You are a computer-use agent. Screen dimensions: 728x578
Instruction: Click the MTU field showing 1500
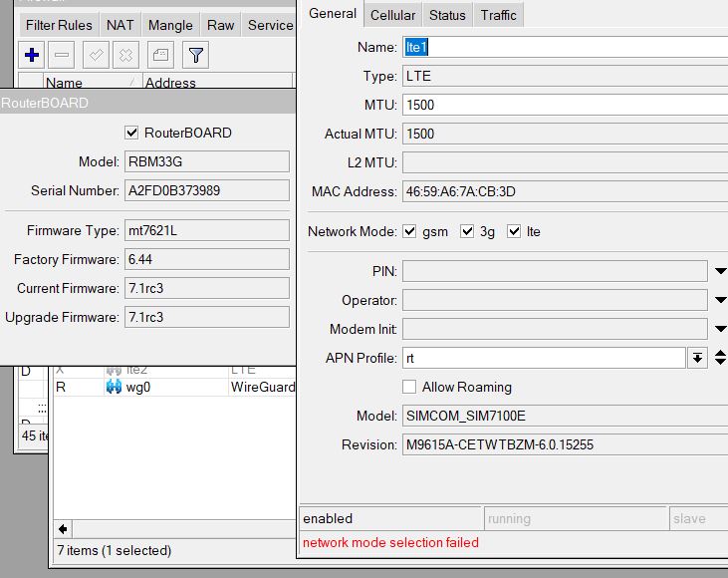(565, 105)
